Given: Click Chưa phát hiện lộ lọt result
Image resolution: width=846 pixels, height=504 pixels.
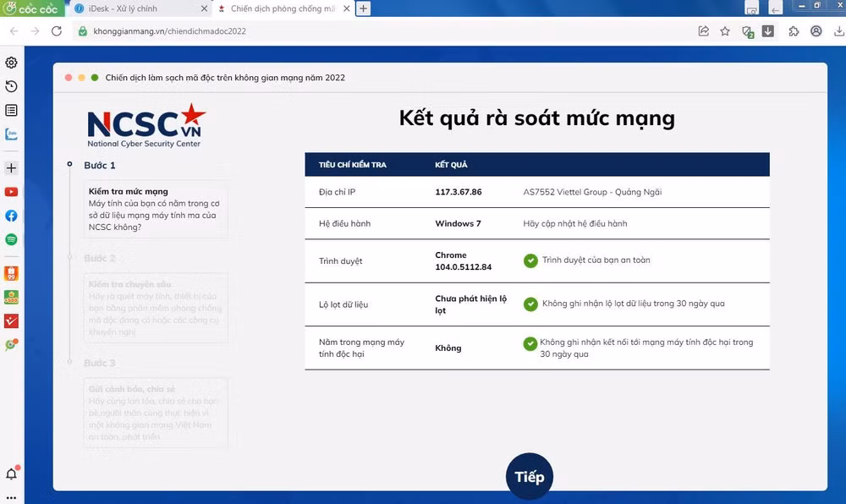Looking at the screenshot, I should tap(471, 304).
